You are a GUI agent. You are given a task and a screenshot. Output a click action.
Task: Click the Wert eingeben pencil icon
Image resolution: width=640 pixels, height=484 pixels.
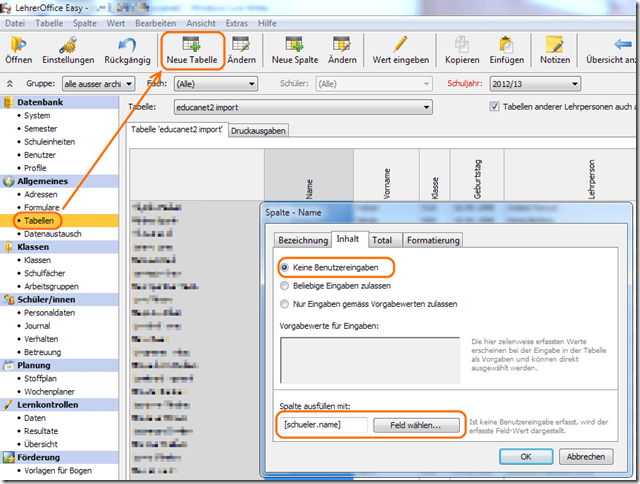tap(400, 45)
